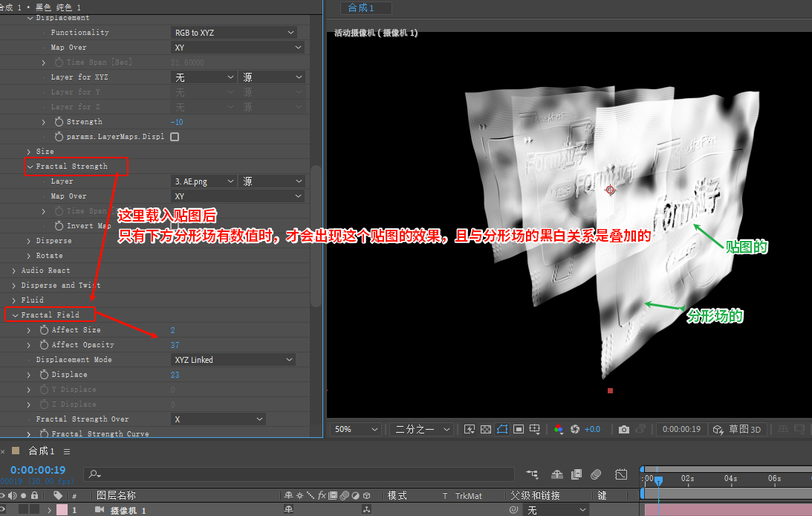Toggle Strength stopwatch
812x516 pixels.
click(59, 122)
